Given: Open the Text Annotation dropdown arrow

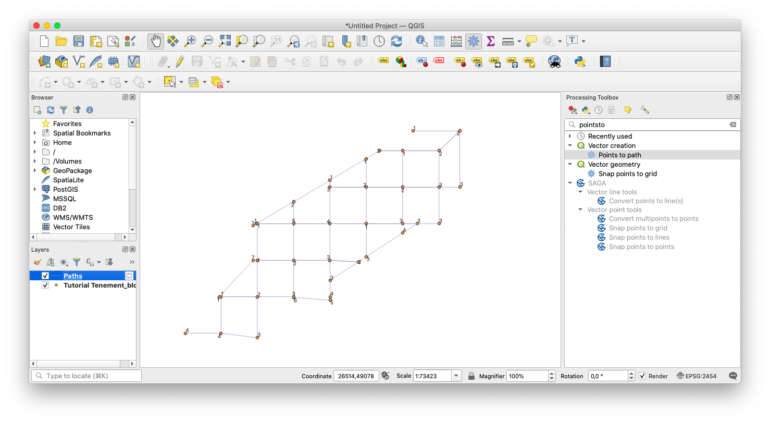Looking at the screenshot, I should (583, 41).
